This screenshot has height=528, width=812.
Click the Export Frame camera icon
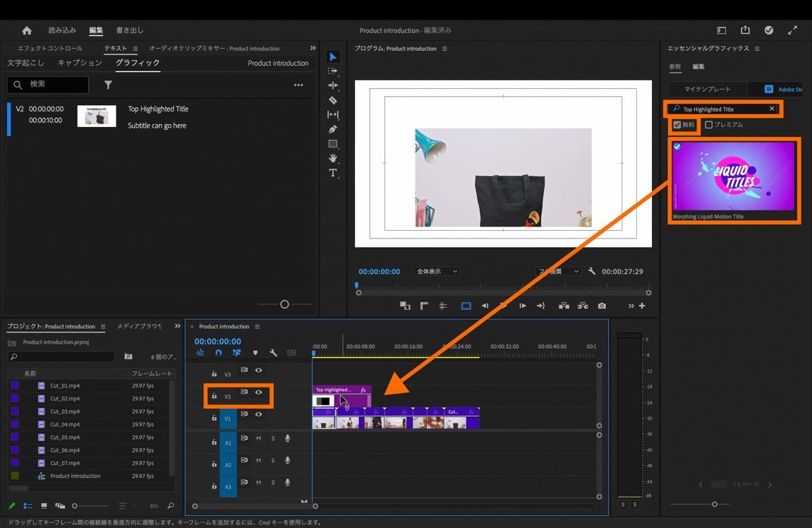[x=602, y=306]
